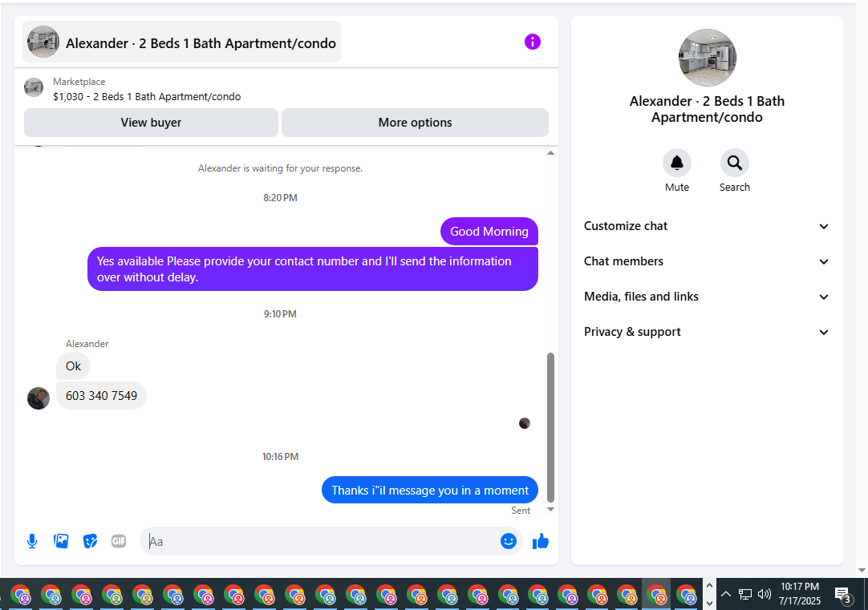Expand Chat members section
Screen dimensions: 868x610
[707, 261]
